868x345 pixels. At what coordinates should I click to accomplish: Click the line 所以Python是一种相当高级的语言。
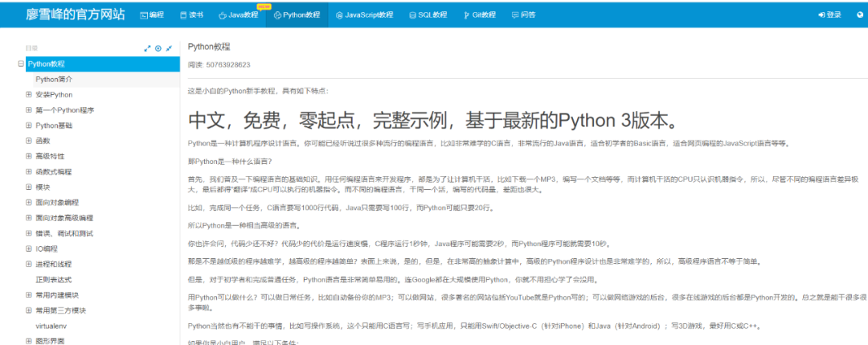[x=243, y=225]
